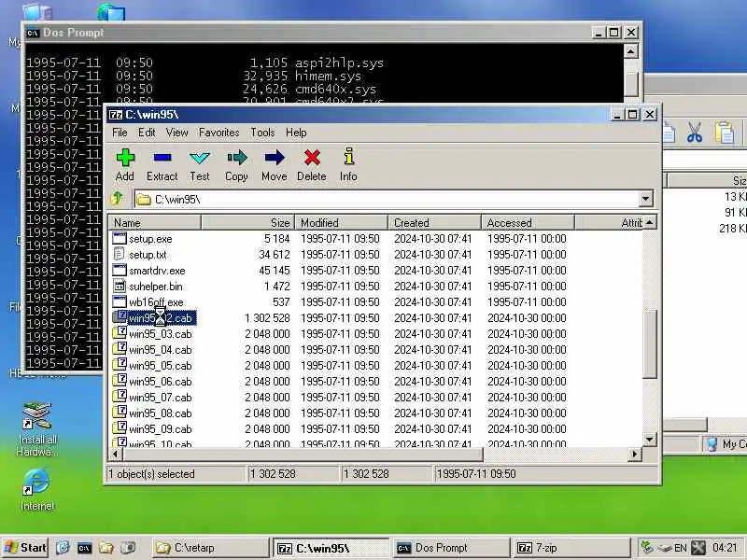Click the file list scroll left arrow
The image size is (747, 560).
coord(115,455)
